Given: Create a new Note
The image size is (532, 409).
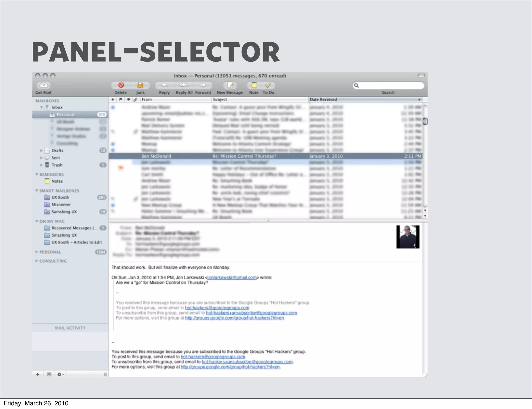Looking at the screenshot, I should click(254, 85).
